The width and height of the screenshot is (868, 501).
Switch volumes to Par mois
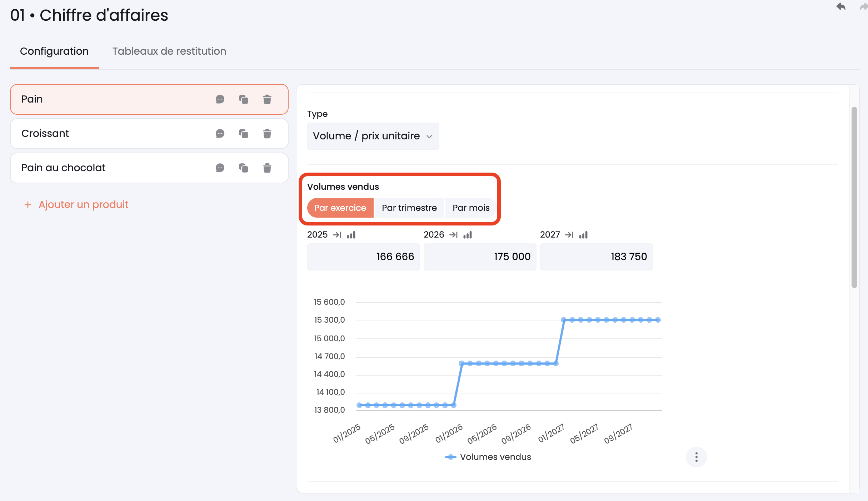point(471,208)
